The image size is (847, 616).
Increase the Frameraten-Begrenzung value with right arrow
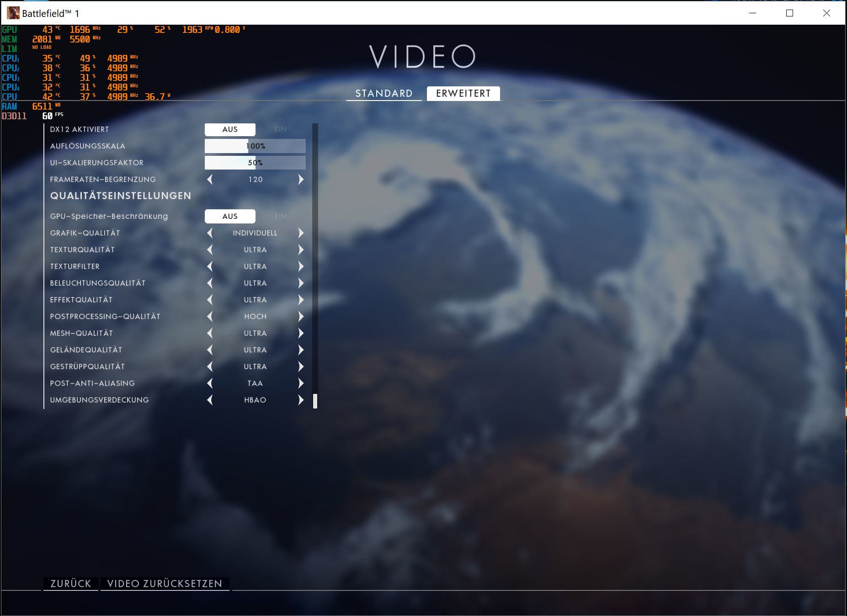(301, 180)
